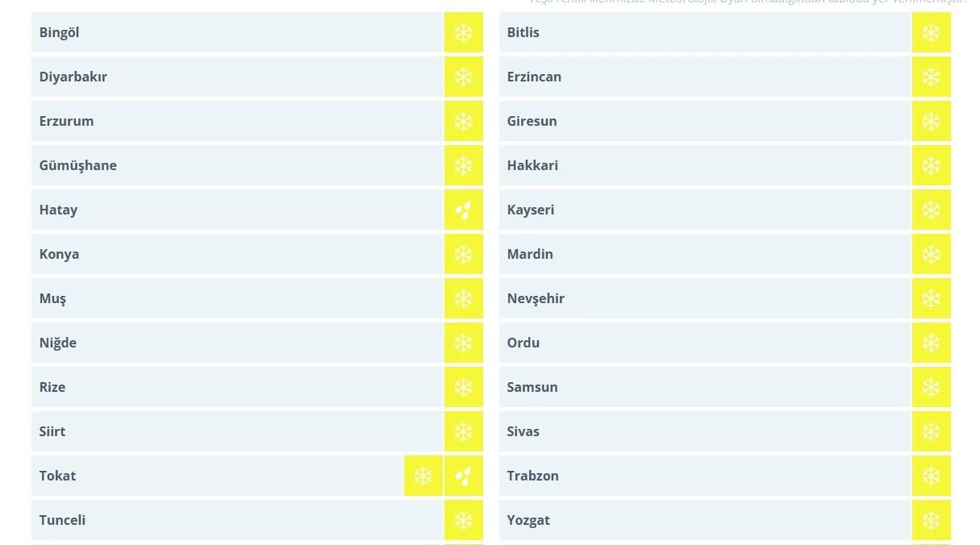The width and height of the screenshot is (980, 545).
Task: Click the snow icon next to Erzurum
Action: click(x=463, y=122)
